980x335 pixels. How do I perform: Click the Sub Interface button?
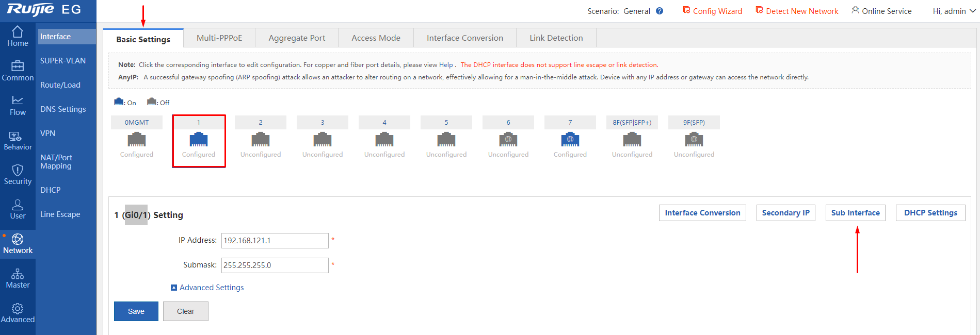pos(856,213)
